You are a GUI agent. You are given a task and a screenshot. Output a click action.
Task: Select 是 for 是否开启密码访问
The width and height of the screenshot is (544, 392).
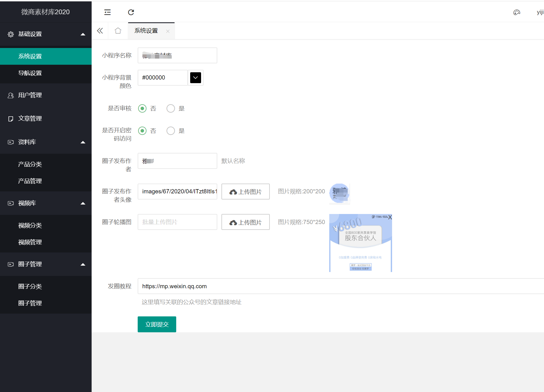171,131
